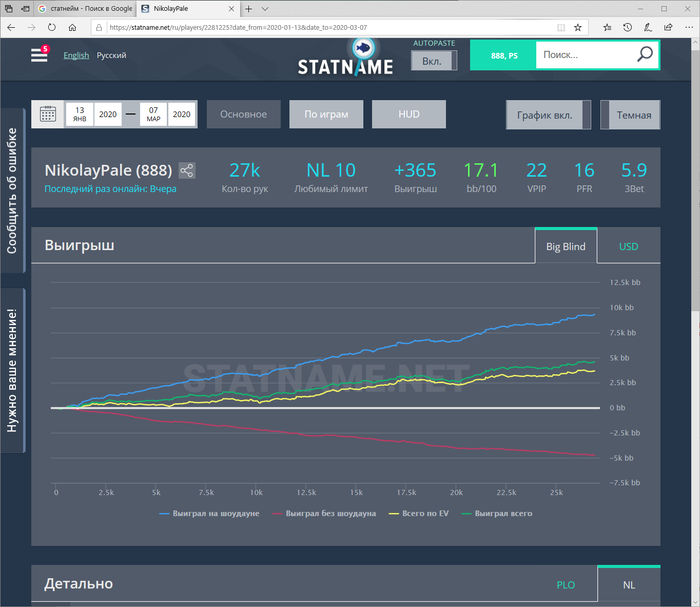Viewport: 700px width, 607px height.
Task: Click the tabs you've set aside icon
Action: [x=9, y=8]
